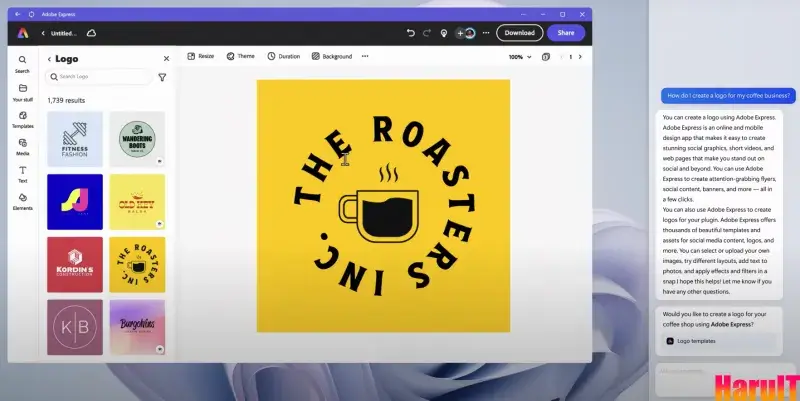The height and width of the screenshot is (401, 800).
Task: Open the 100% zoom dropdown
Action: coord(520,57)
